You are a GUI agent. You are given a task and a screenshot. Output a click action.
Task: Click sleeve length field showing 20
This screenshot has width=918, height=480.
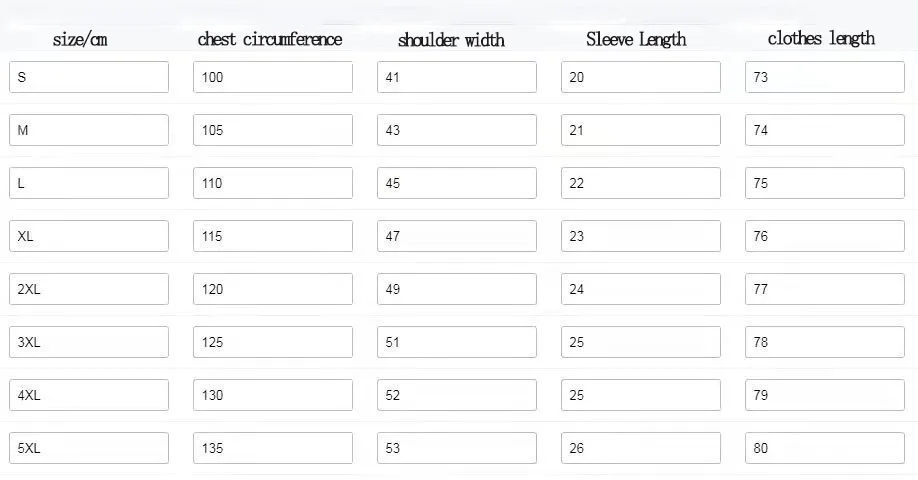click(x=640, y=77)
